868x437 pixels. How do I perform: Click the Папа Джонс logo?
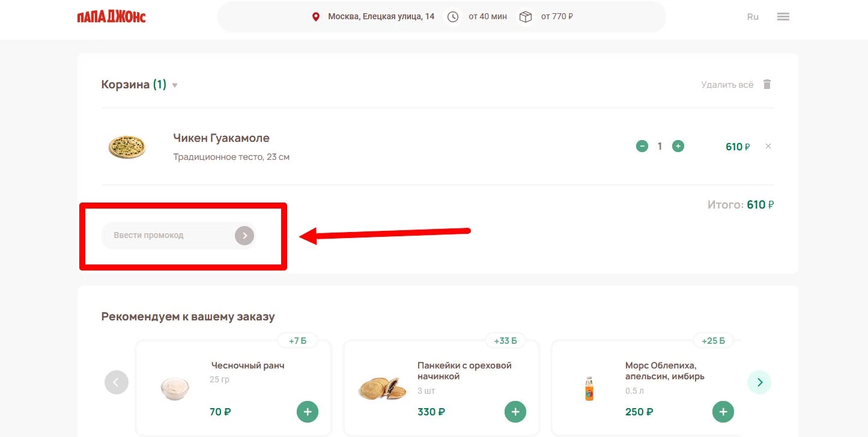[x=111, y=16]
